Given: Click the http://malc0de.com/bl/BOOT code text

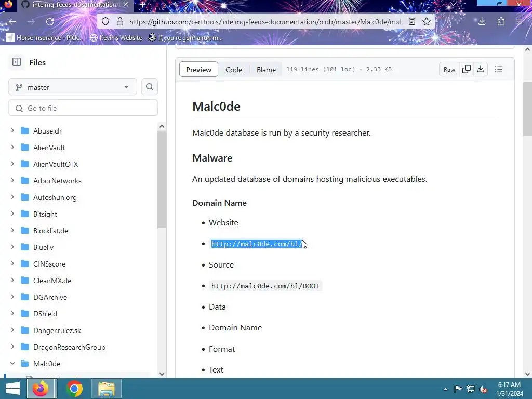Looking at the screenshot, I should [265, 286].
